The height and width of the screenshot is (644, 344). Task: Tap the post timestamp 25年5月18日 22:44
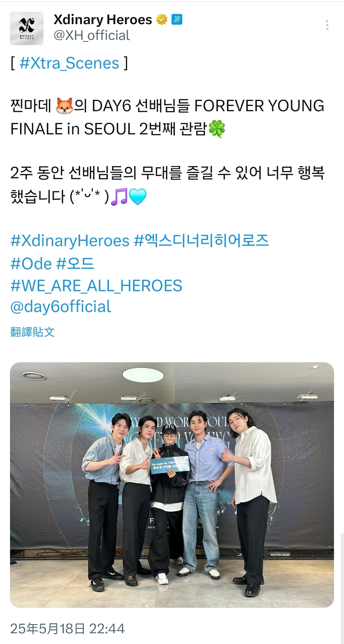(x=68, y=628)
